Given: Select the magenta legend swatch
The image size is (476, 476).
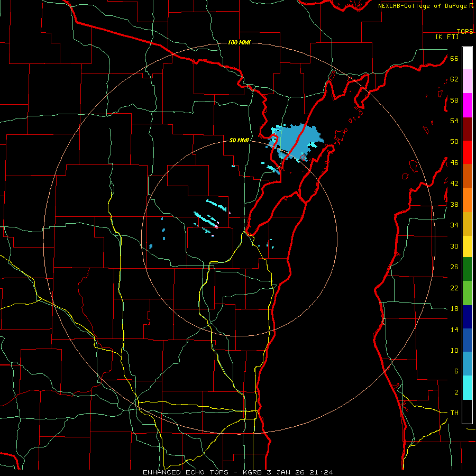Looking at the screenshot, I should (x=467, y=105).
